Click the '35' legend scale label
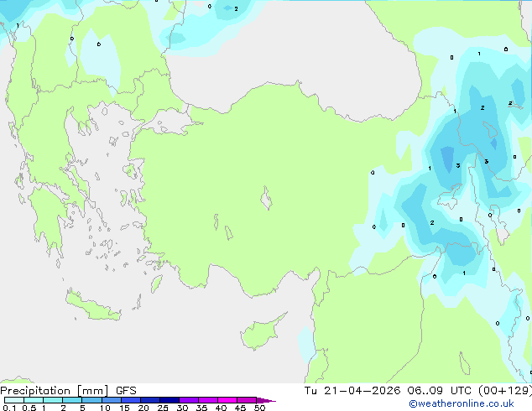This screenshot has width=532, height=411. [x=201, y=408]
